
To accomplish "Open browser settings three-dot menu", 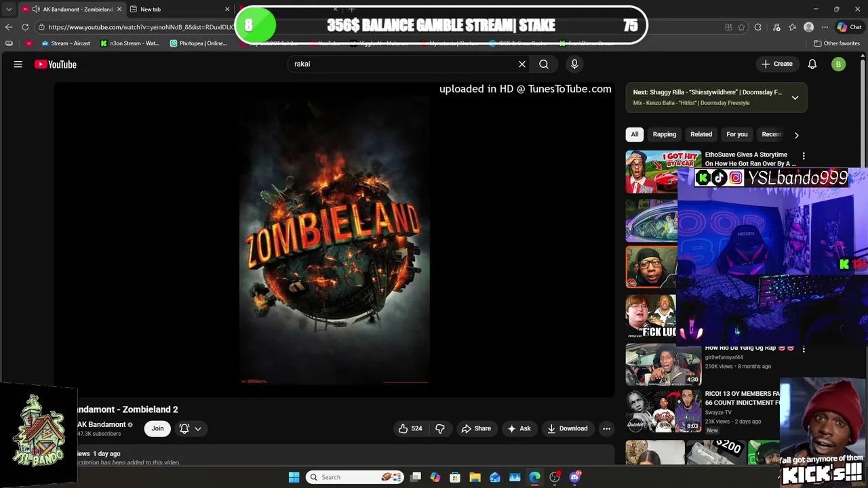I will pyautogui.click(x=825, y=27).
